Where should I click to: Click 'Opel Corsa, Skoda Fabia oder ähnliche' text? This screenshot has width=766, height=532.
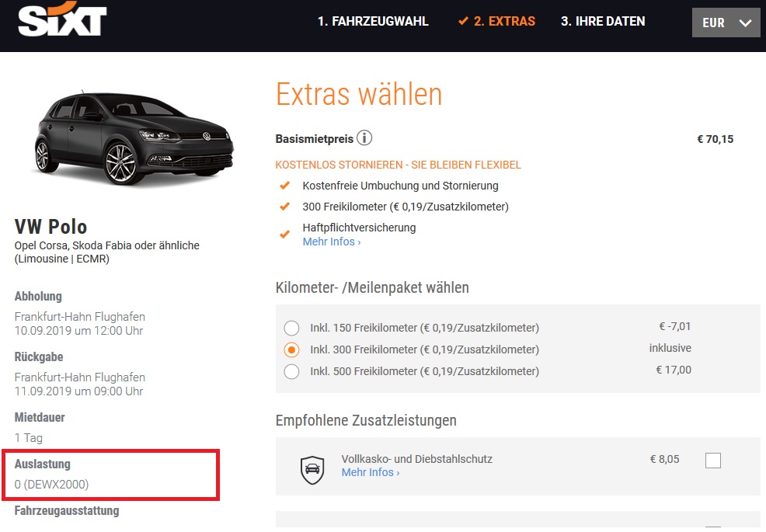coord(107,245)
